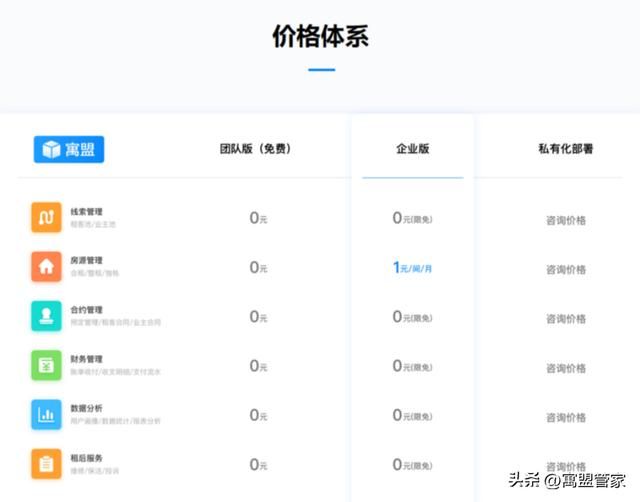Click the 合约管理 row title
The height and width of the screenshot is (502, 640).
(x=87, y=310)
